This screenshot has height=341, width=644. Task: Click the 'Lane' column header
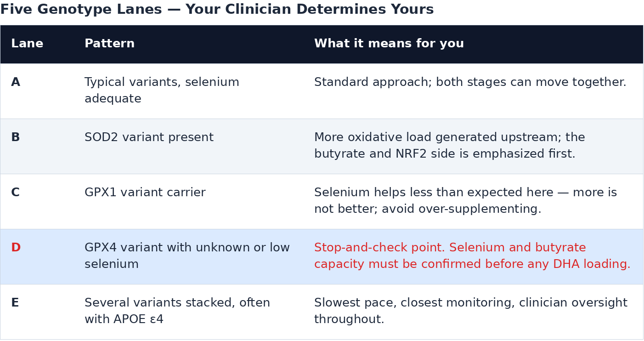coord(27,44)
